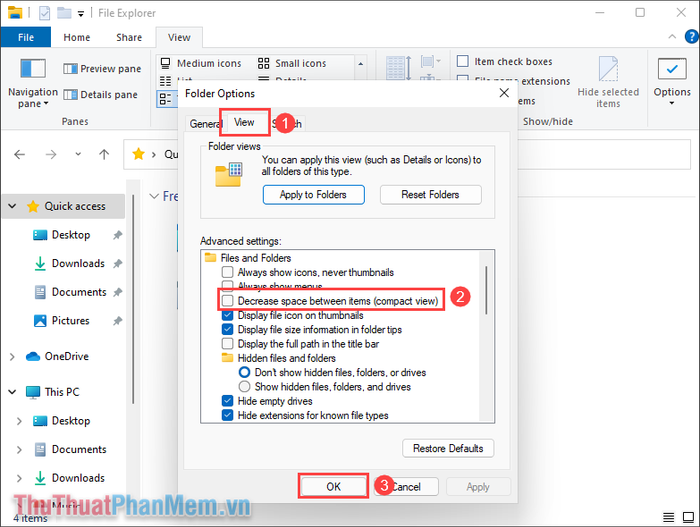Collapse the Quick access tree node
Viewport: 700px width, 527px height.
click(12, 206)
